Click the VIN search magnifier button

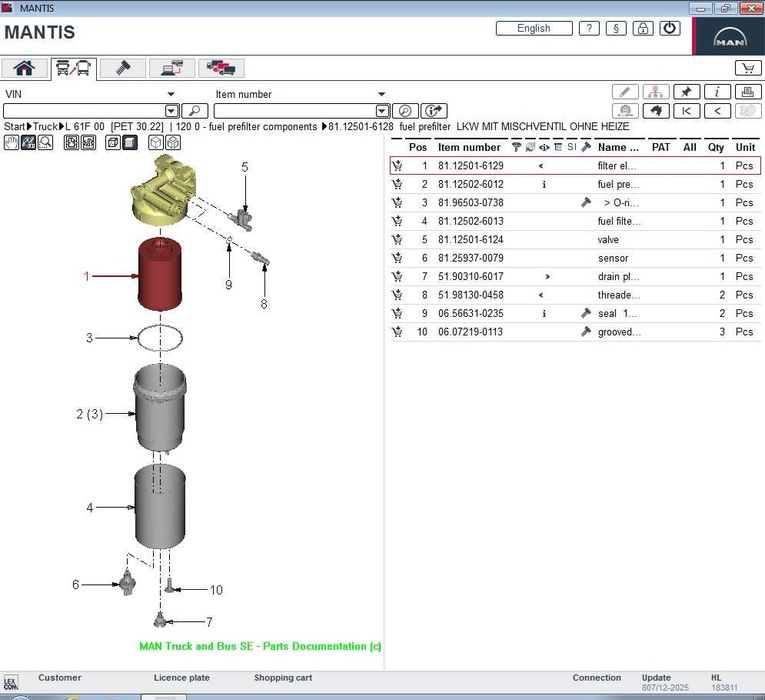pos(195,111)
